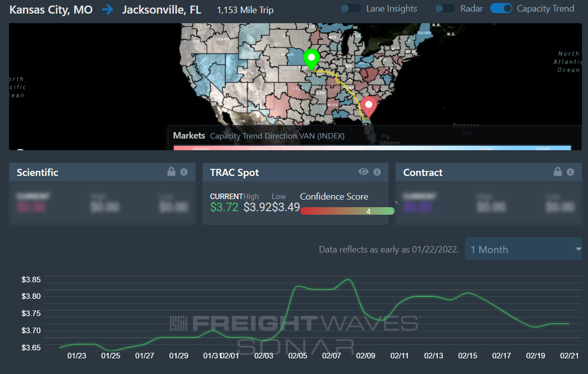This screenshot has height=374, width=588.
Task: Open info icon on TRAC Spot panel
Action: (x=377, y=172)
